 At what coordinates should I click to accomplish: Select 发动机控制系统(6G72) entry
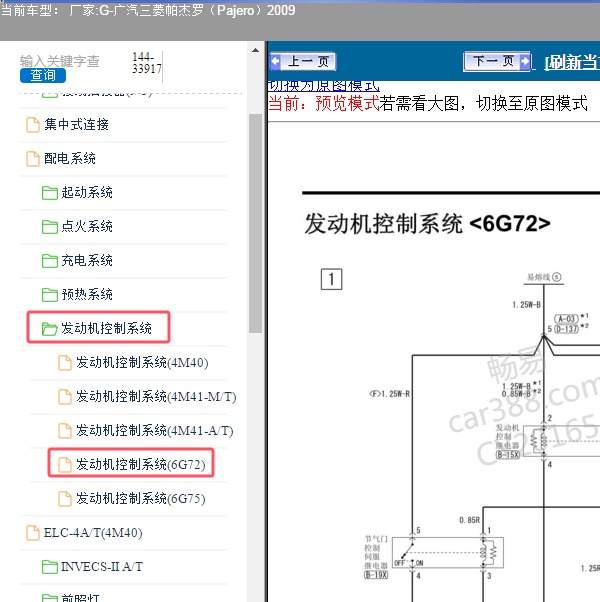(x=140, y=465)
